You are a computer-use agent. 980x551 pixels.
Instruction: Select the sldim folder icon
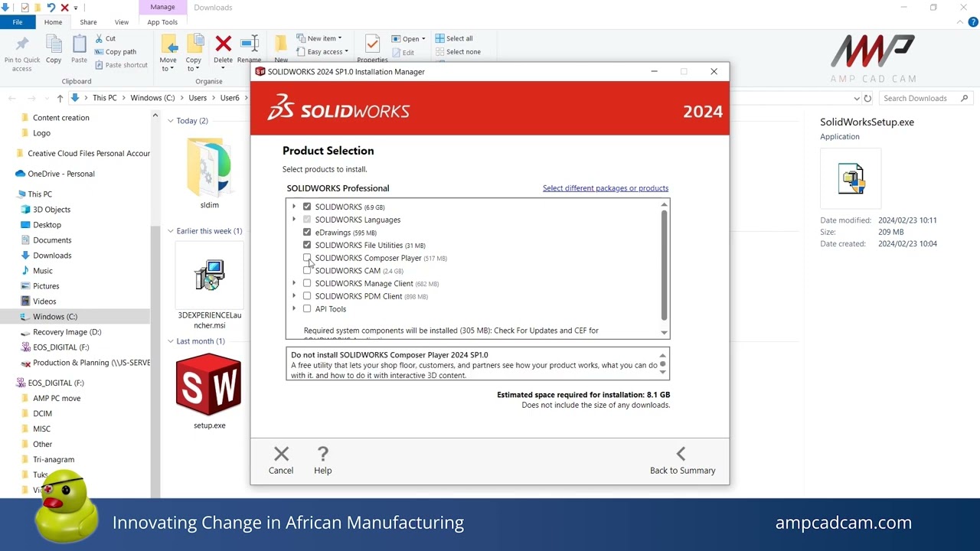(x=209, y=168)
